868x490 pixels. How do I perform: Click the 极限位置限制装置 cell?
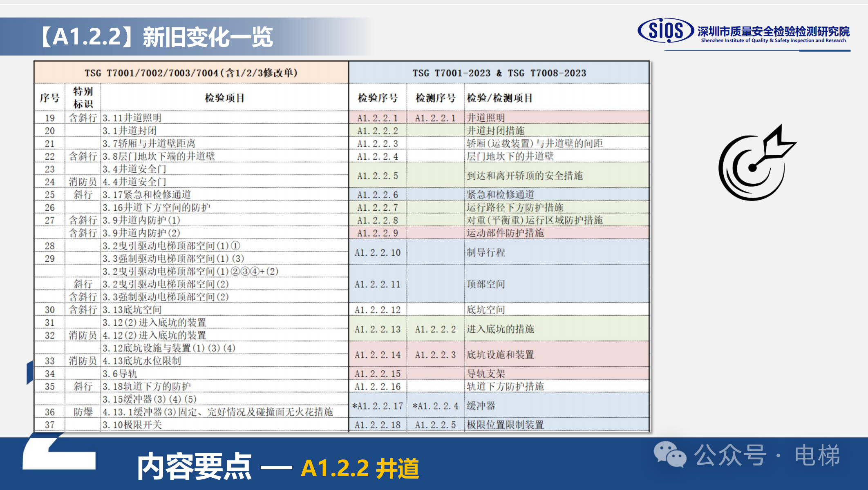click(x=505, y=425)
